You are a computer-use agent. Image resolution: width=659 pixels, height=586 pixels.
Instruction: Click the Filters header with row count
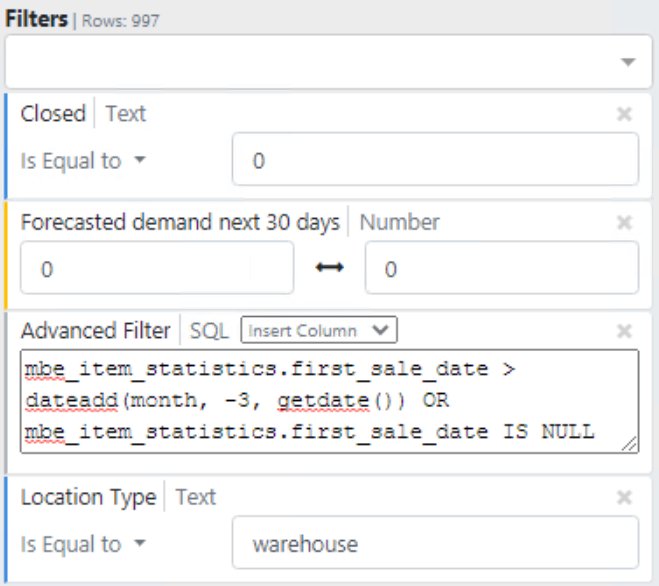(x=82, y=19)
